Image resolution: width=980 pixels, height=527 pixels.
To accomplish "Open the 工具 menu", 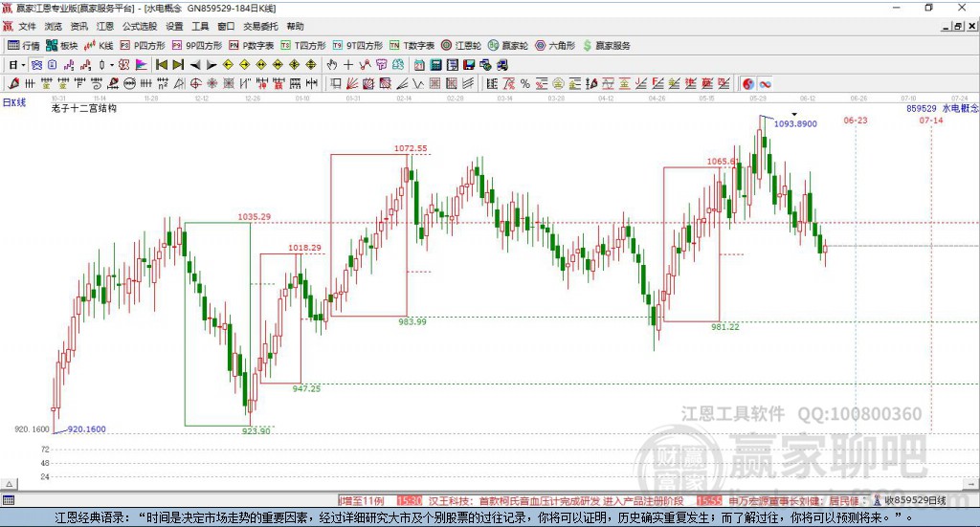I will 200,26.
